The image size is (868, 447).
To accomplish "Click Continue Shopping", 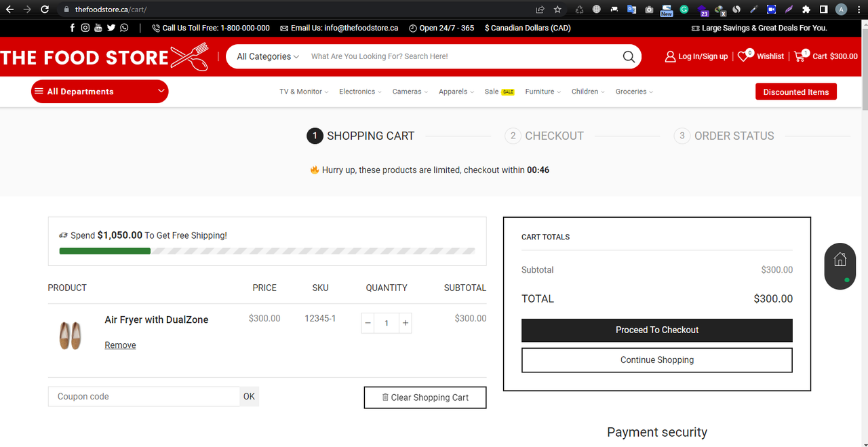I will click(657, 360).
